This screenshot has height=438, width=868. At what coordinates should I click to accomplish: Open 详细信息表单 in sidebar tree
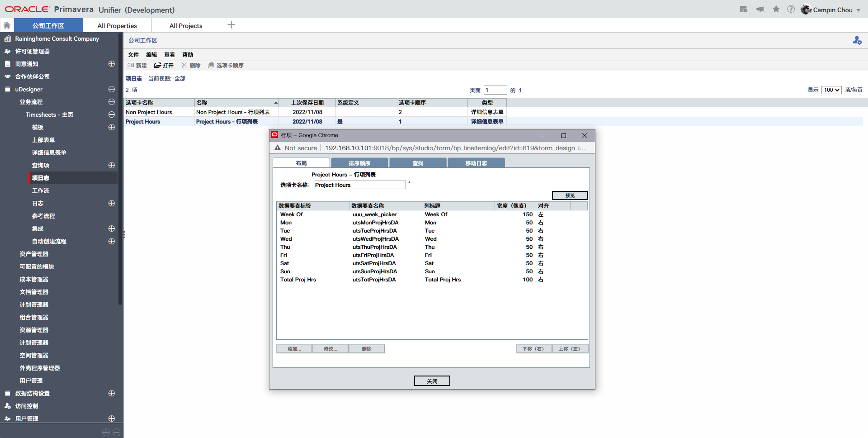point(49,153)
